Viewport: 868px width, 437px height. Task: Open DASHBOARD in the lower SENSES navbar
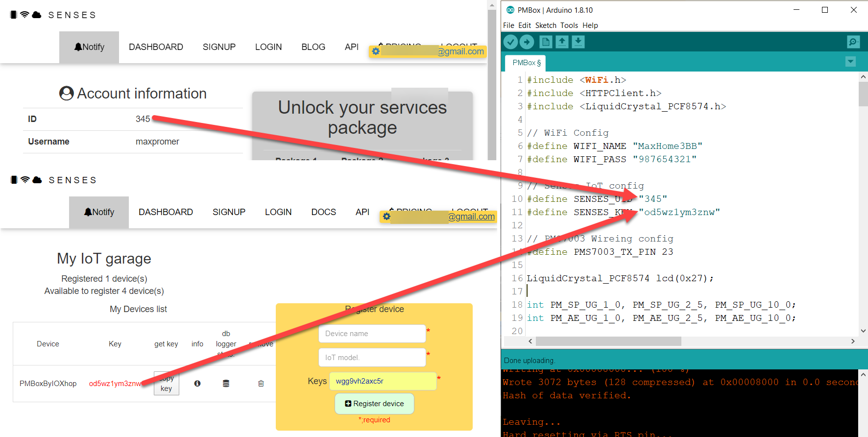(166, 212)
